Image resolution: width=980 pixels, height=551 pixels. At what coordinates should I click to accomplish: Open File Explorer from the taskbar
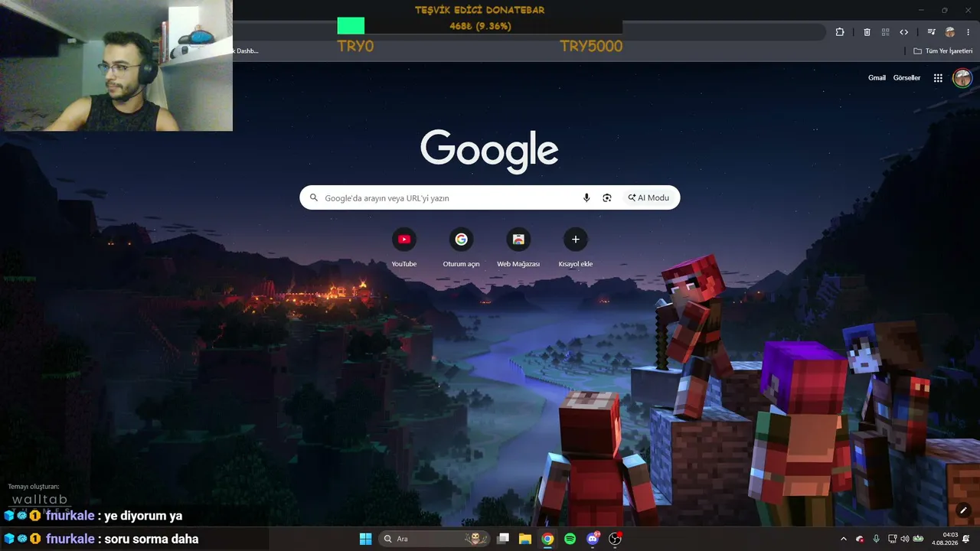(525, 539)
